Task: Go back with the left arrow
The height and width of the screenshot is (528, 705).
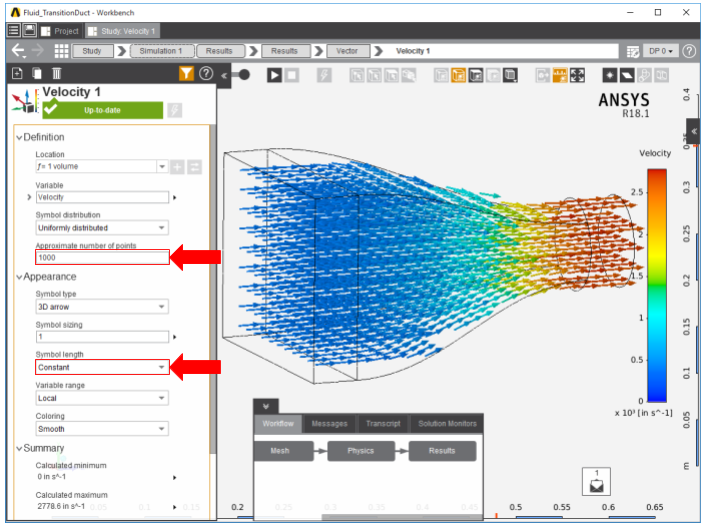Action: pos(18,51)
